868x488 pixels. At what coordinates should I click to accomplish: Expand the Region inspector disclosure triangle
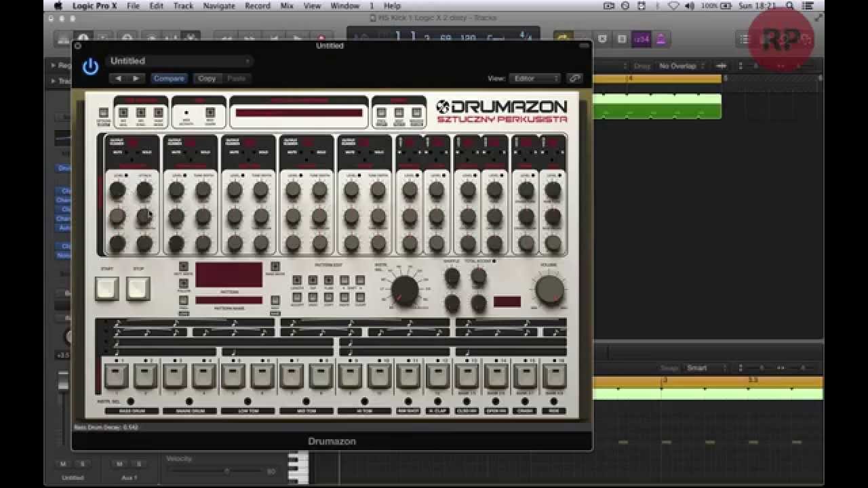click(x=54, y=66)
